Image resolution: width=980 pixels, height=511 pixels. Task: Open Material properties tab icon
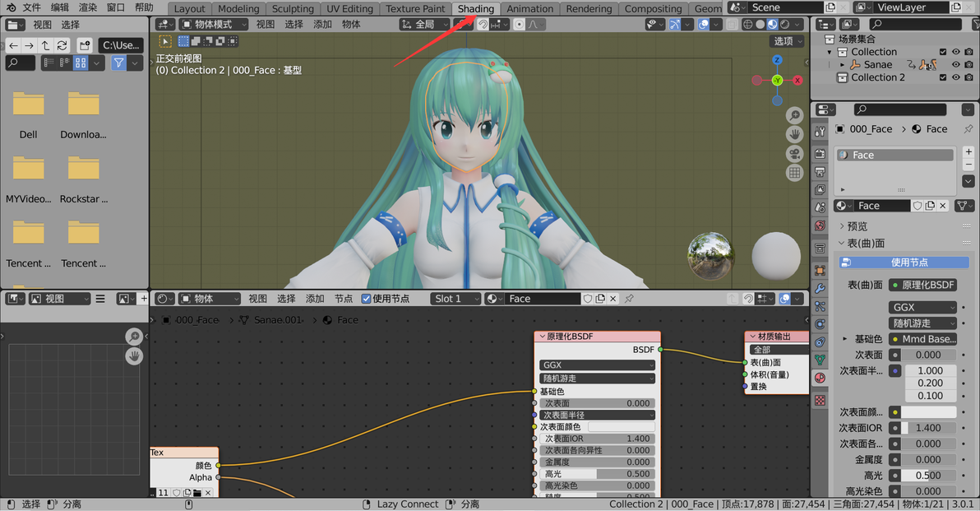click(820, 378)
